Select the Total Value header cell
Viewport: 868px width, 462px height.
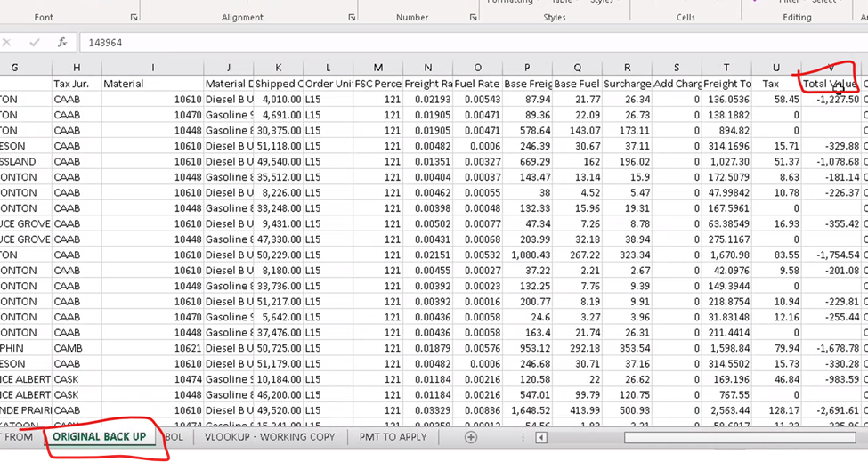(831, 84)
